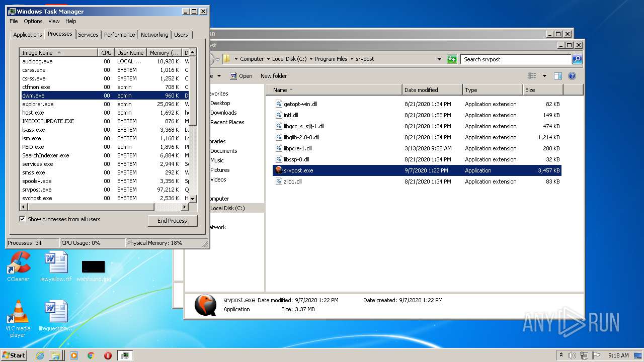The width and height of the screenshot is (644, 362).
Task: Click the search magnifier icon in Explorer
Action: point(577,59)
